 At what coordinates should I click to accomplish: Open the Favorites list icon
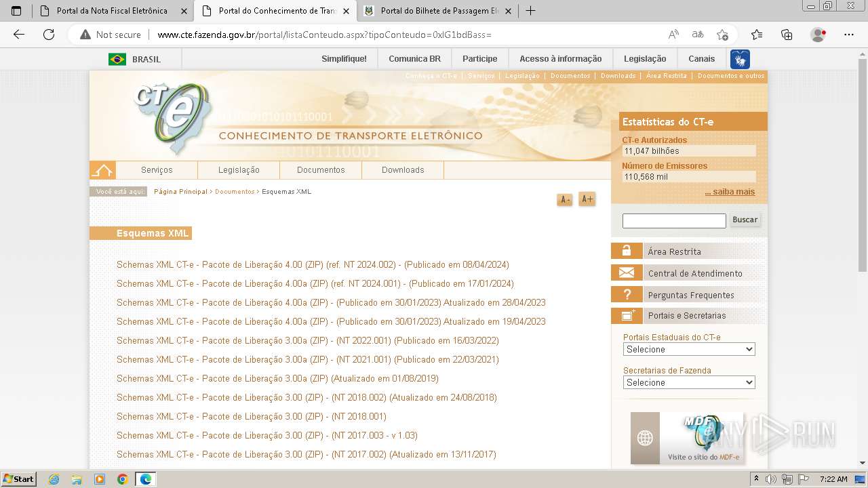(x=757, y=35)
